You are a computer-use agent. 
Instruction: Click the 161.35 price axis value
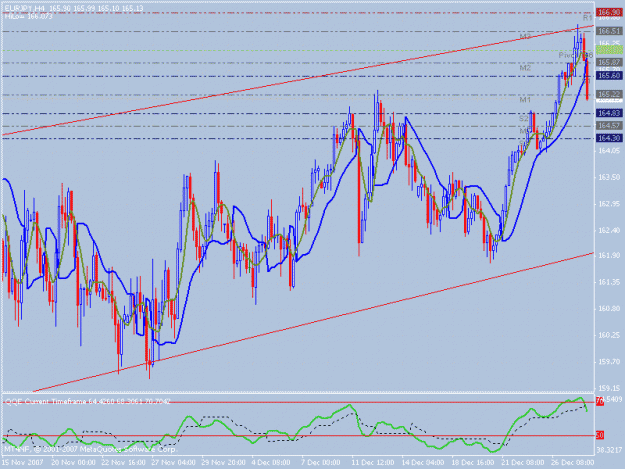coord(609,282)
